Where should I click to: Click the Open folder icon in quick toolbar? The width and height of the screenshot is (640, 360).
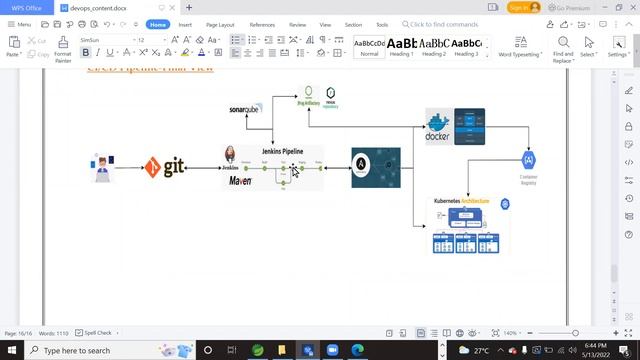coord(45,24)
